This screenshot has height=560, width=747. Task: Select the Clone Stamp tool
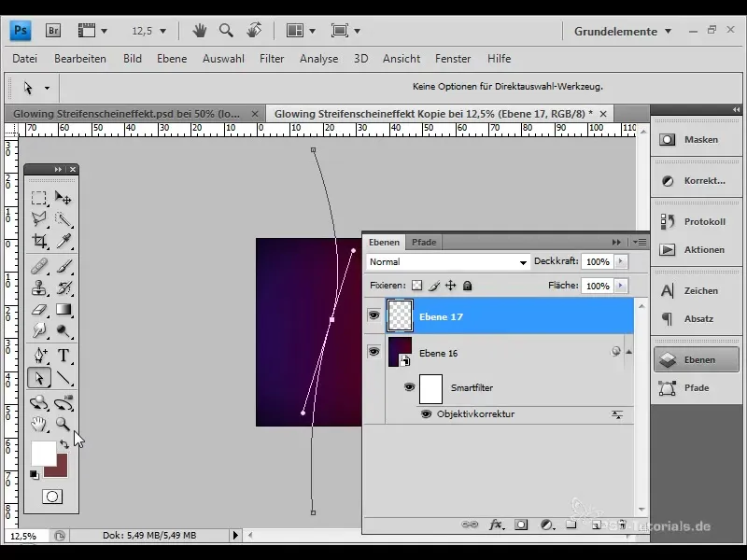click(x=39, y=287)
